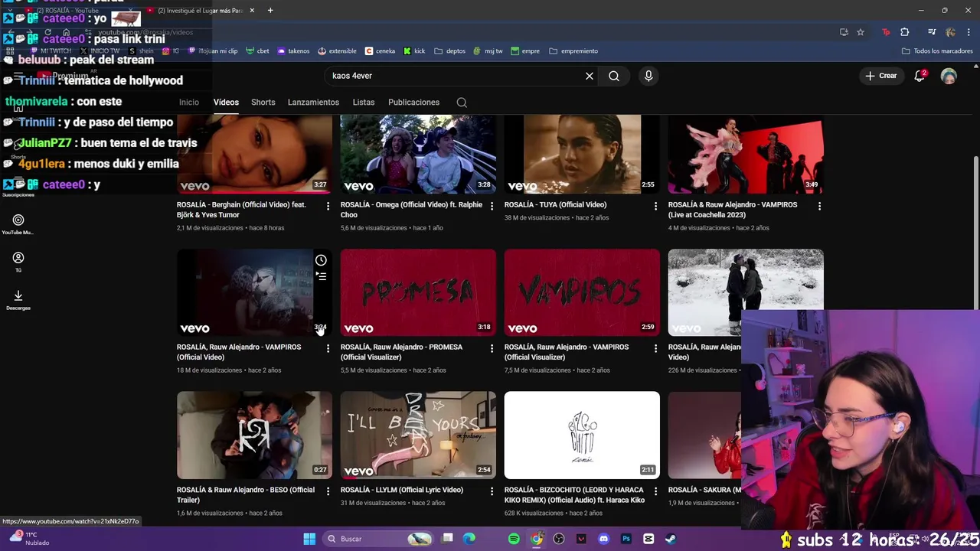Open Steam from the taskbar
Viewport: 980px width, 551px height.
pos(671,539)
